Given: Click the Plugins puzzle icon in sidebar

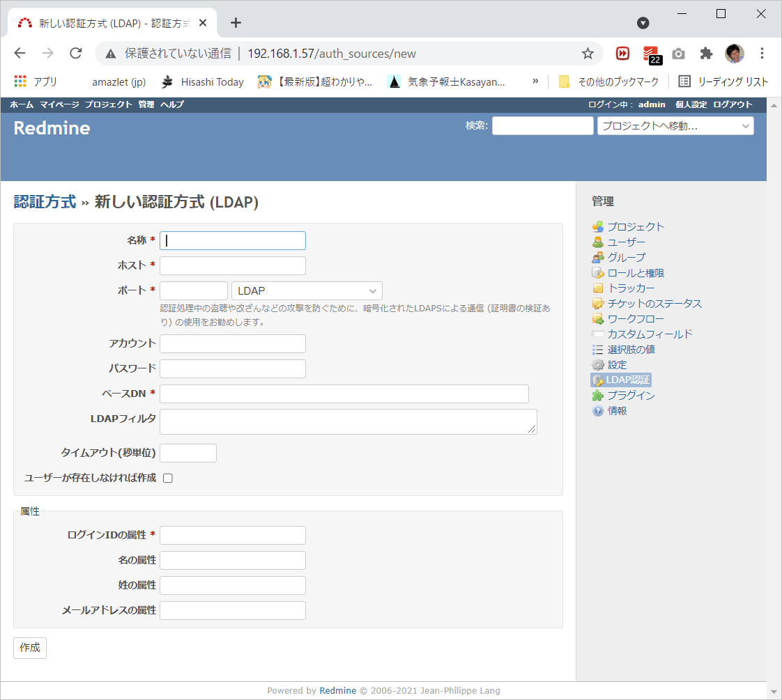Looking at the screenshot, I should click(597, 396).
